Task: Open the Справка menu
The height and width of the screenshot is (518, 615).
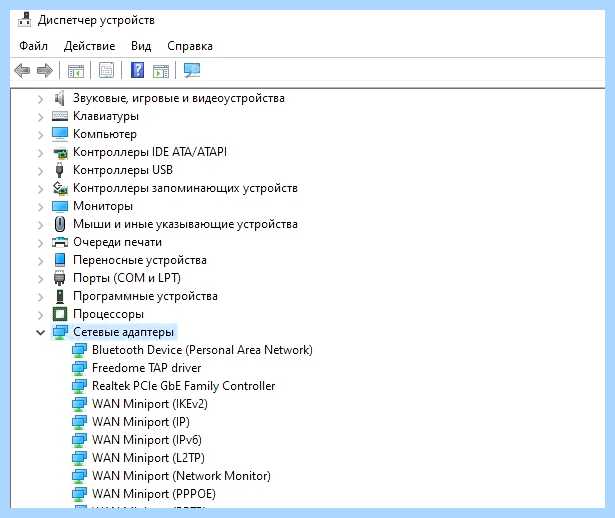Action: [190, 46]
